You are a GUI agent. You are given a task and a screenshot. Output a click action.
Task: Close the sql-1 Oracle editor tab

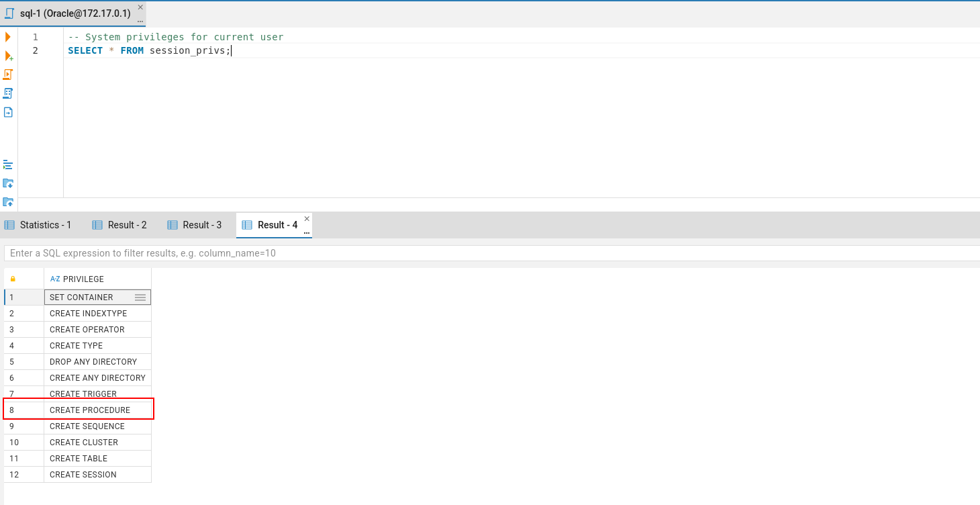pyautogui.click(x=140, y=7)
